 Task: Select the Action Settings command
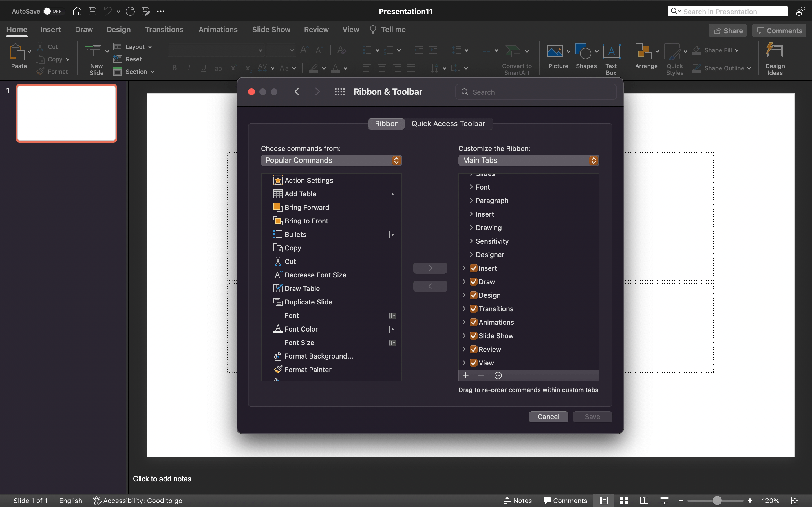tap(309, 180)
